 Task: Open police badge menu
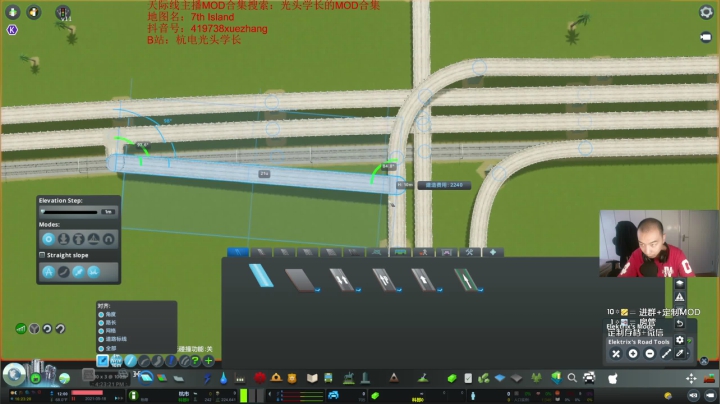pyautogui.click(x=292, y=378)
